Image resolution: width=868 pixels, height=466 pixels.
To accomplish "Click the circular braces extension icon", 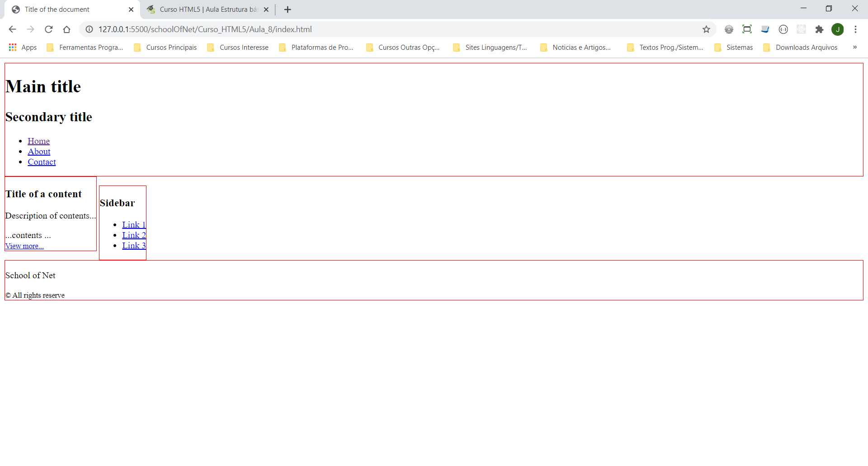I will coord(783,29).
